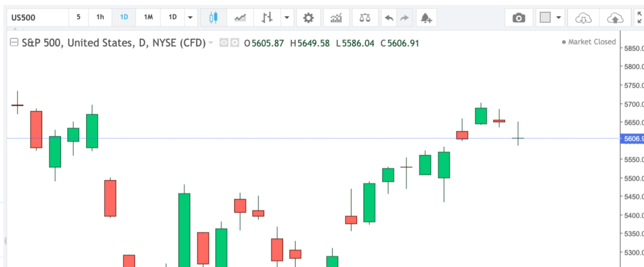This screenshot has width=644, height=267.
Task: Load chart layout from cloud
Action: pos(583,18)
